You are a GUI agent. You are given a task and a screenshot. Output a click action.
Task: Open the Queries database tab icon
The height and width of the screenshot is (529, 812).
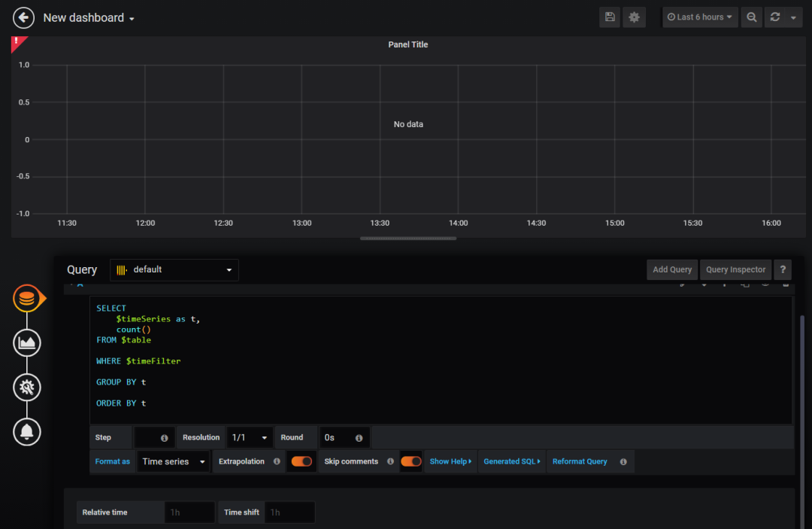coord(27,299)
